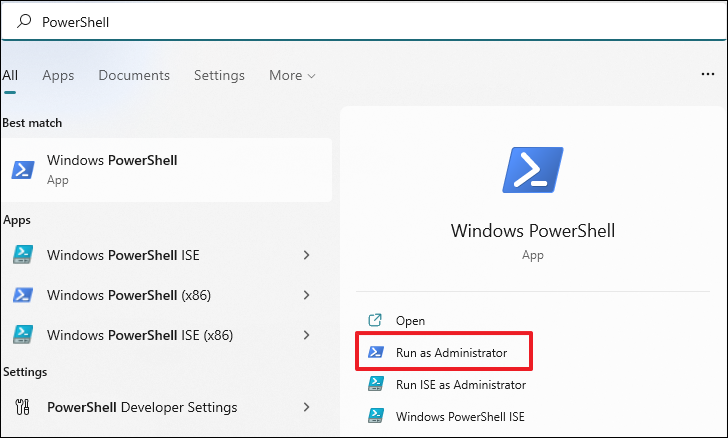
Task: Switch to the Documents tab
Action: [134, 75]
